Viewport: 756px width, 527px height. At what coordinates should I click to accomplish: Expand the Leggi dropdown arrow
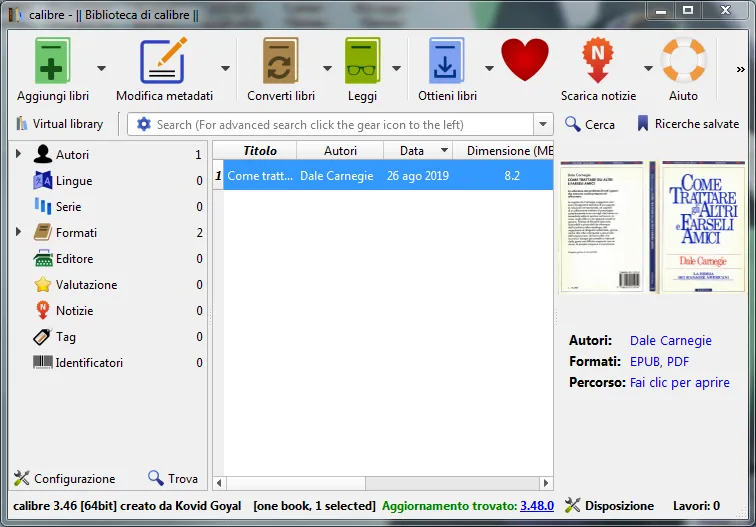(396, 68)
